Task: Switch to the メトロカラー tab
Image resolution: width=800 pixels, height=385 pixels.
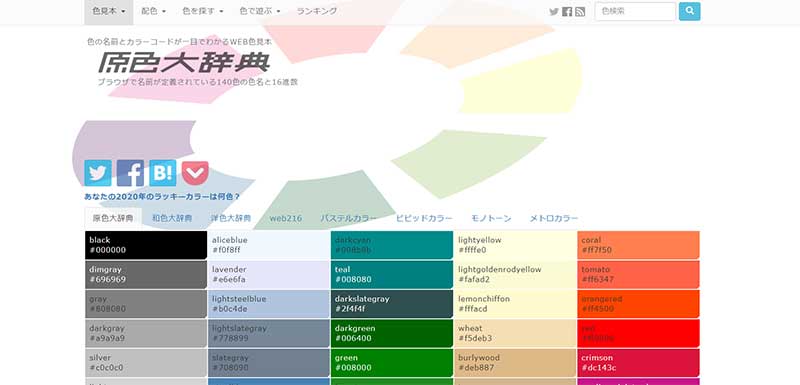Action: (554, 218)
